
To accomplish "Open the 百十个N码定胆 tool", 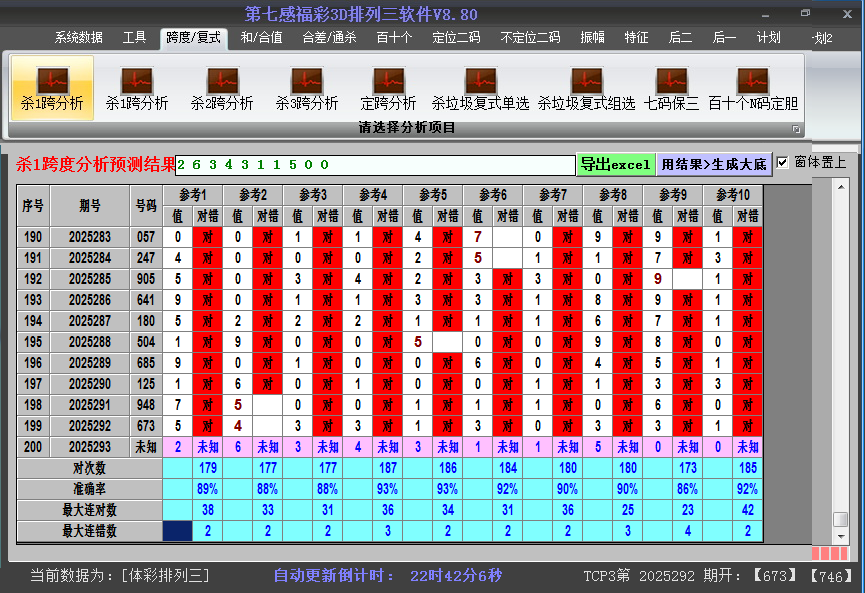I will coord(752,87).
